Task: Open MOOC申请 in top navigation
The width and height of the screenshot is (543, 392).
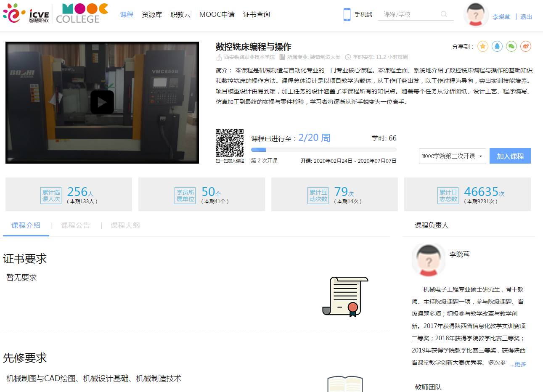Action: 217,15
